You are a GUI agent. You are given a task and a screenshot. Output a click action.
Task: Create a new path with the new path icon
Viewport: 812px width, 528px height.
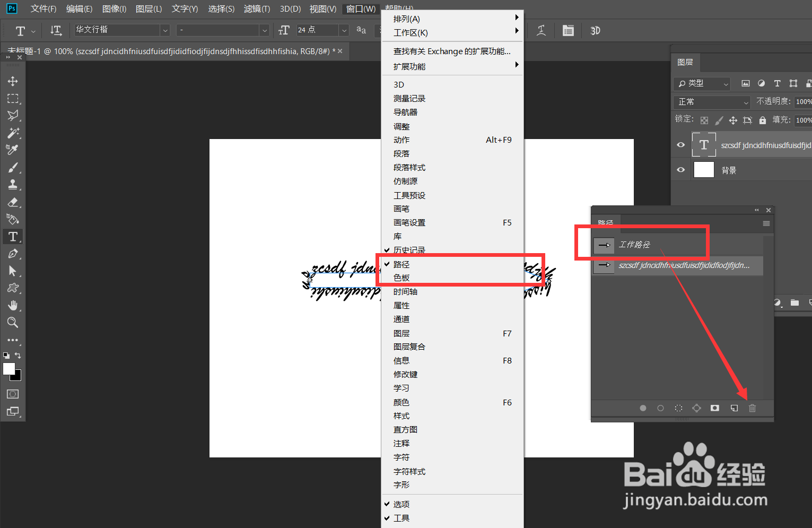[x=734, y=408]
